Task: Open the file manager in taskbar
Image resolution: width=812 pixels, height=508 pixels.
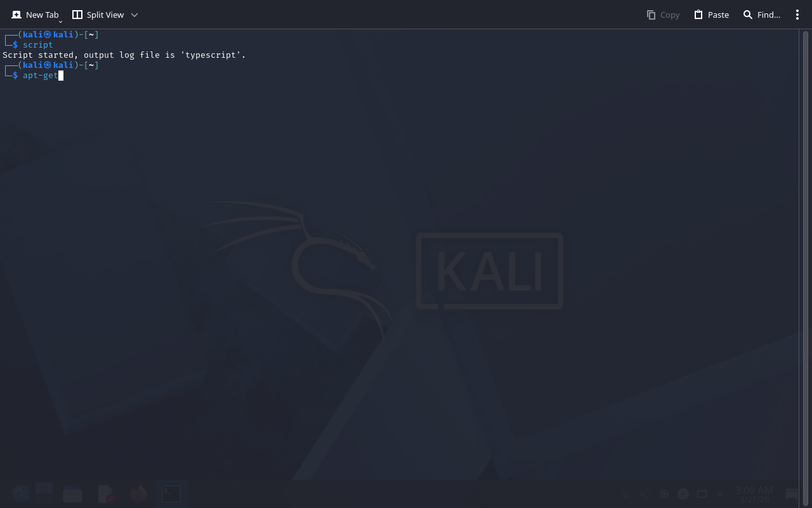Action: 72,494
